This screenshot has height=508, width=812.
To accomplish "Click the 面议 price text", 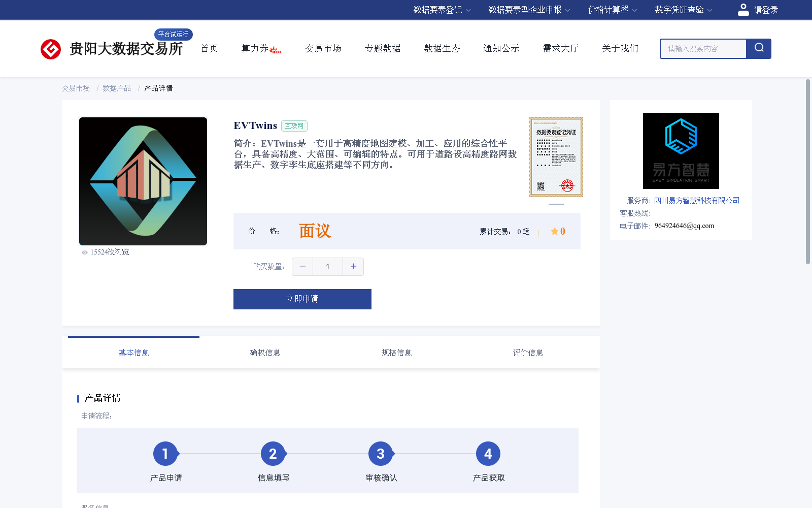I will coord(315,231).
